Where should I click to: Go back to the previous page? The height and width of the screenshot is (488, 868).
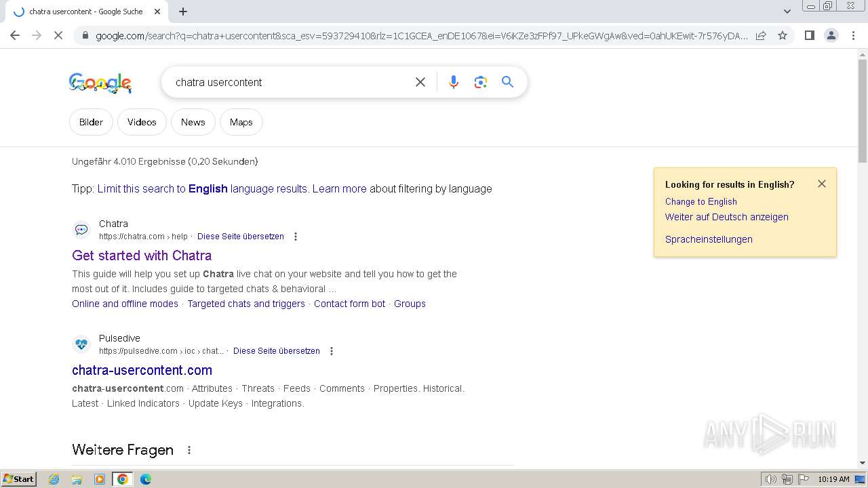[15, 35]
